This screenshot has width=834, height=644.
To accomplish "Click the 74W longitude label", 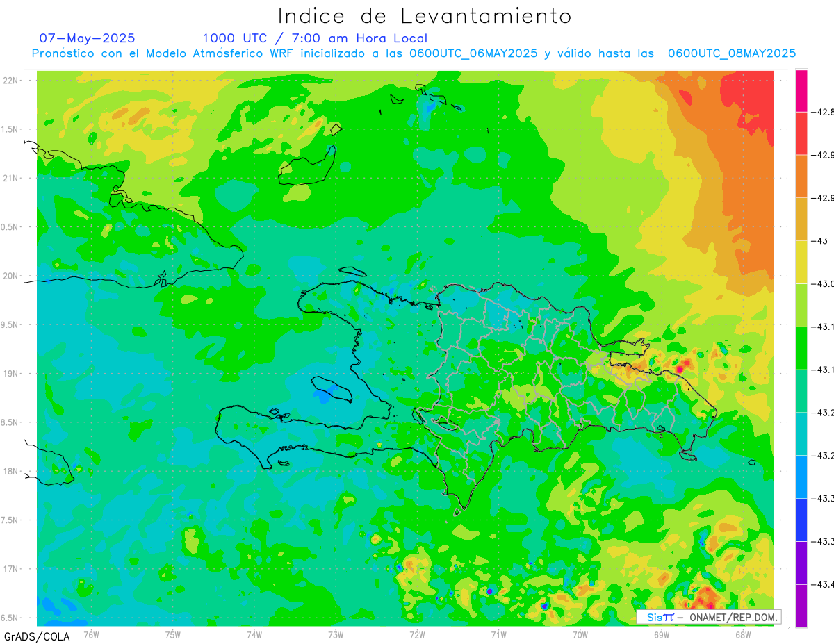I will 254,634.
